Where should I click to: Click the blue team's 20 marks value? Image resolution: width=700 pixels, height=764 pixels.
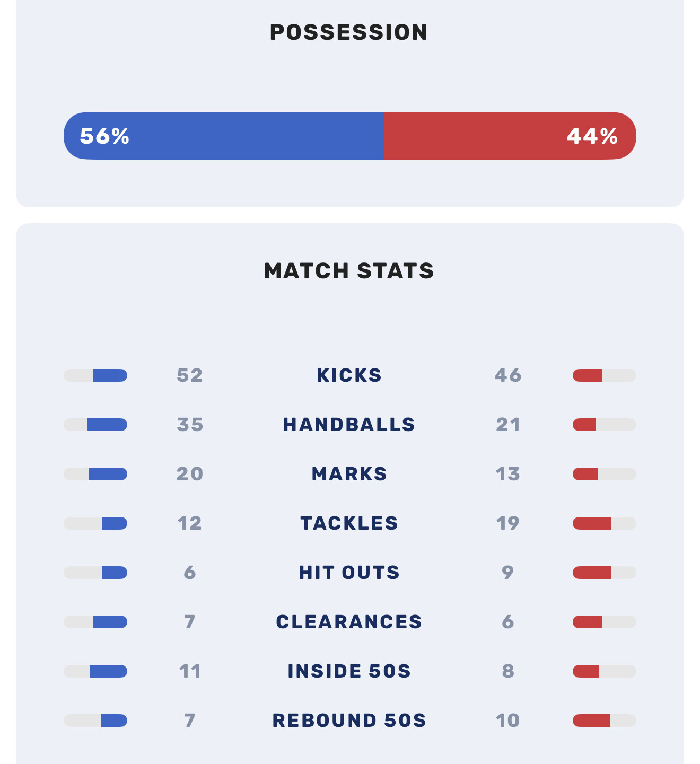(190, 474)
